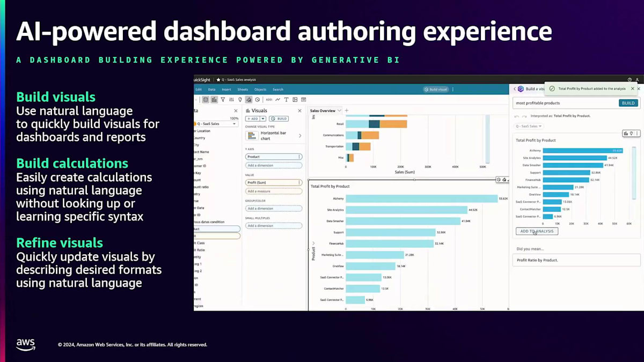Click 'Add a dimension' under Small Multiples
This screenshot has height=362, width=644.
274,225
